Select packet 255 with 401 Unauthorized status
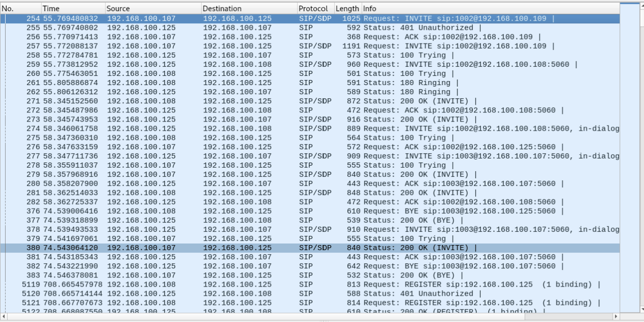The height and width of the screenshot is (322, 644). [x=304, y=28]
